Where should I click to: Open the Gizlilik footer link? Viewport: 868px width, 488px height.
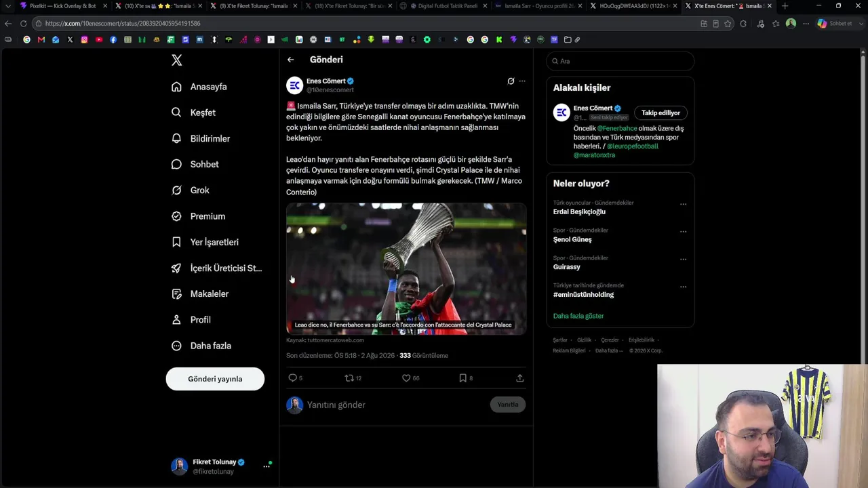[x=584, y=340]
